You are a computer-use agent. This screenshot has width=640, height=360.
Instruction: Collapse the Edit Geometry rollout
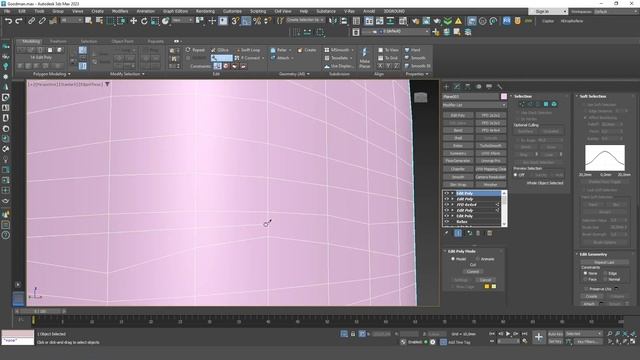pos(593,254)
